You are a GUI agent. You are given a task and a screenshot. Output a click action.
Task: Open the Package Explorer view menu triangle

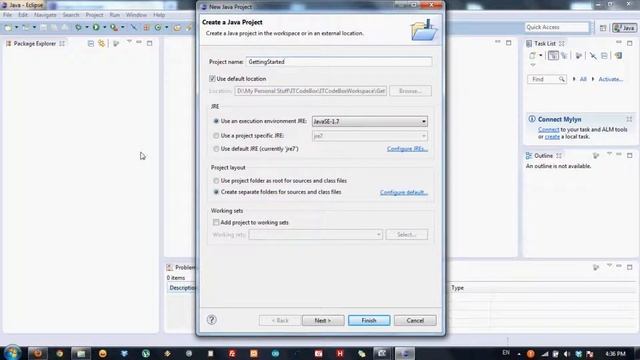(x=129, y=42)
